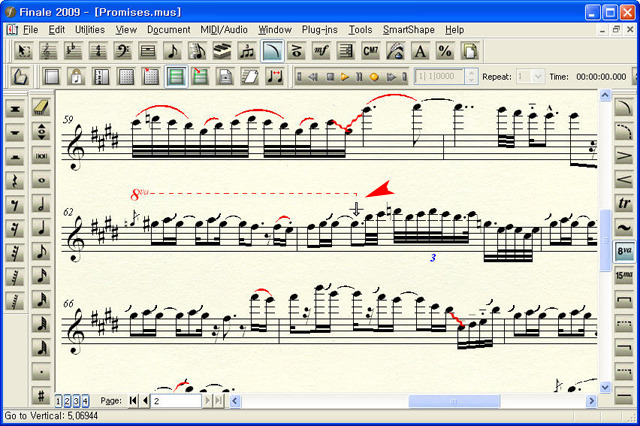Switch to layer 2

67,402
